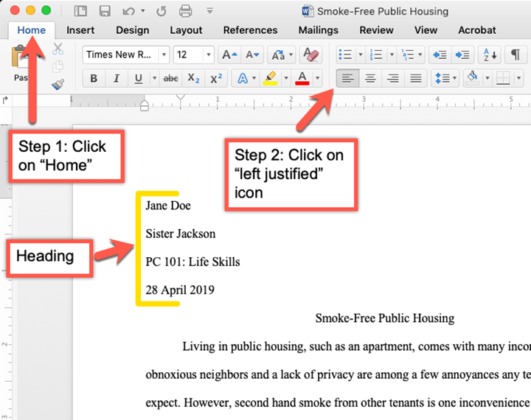Open the Insert tab
The height and width of the screenshot is (420, 531).
tap(80, 30)
